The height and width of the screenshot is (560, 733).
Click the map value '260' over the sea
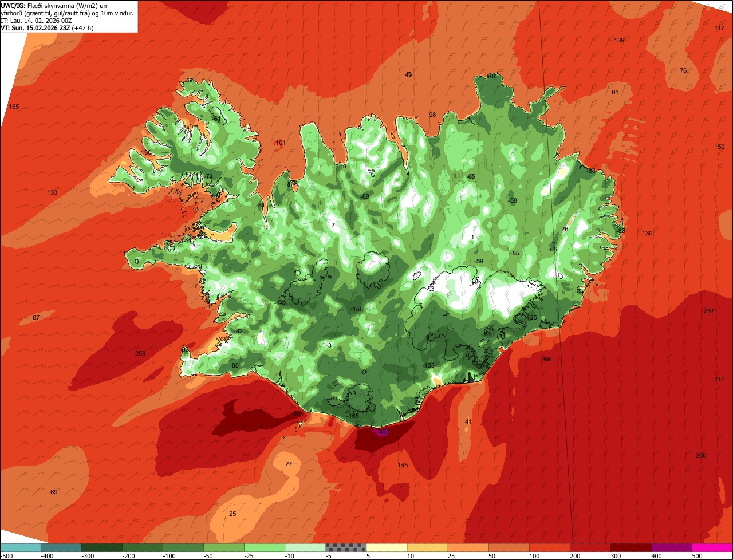[x=701, y=455]
